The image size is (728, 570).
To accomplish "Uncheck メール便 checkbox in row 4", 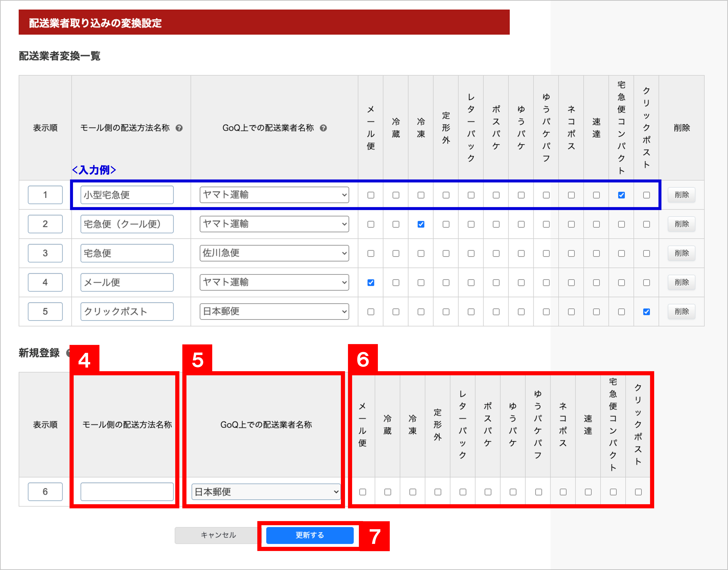I will [x=370, y=283].
